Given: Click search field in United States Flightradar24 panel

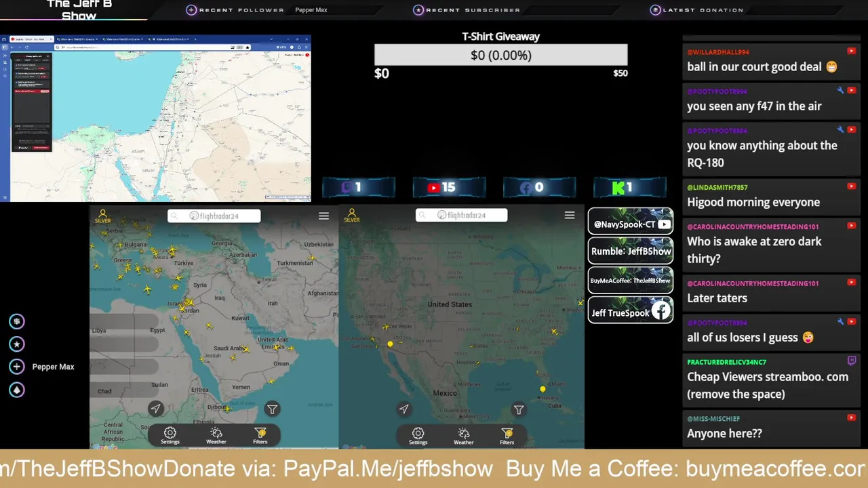Looking at the screenshot, I should (x=462, y=215).
